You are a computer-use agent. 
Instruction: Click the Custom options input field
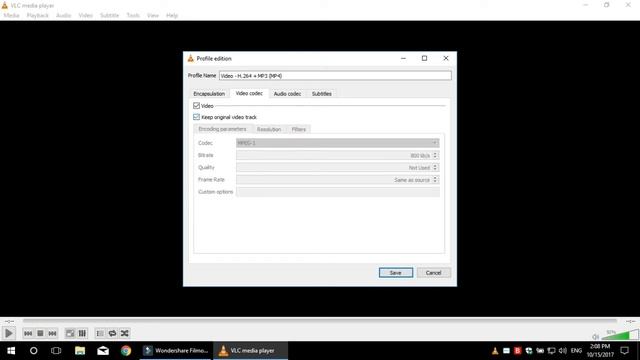tap(338, 192)
